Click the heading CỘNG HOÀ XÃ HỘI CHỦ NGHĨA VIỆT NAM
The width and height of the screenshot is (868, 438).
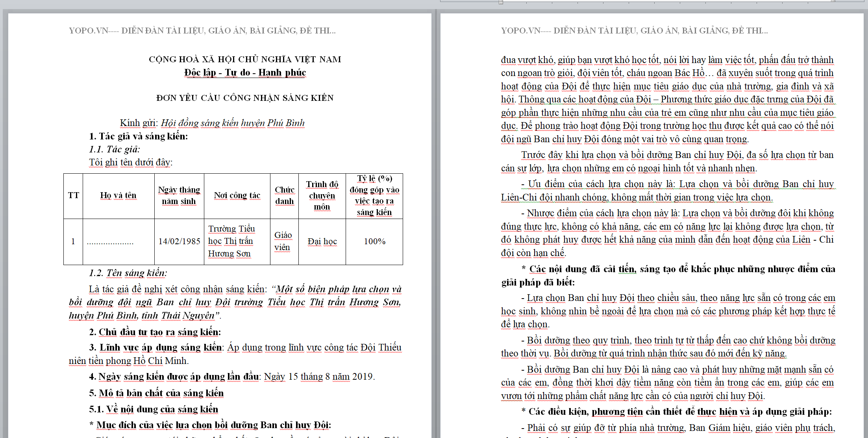click(245, 59)
